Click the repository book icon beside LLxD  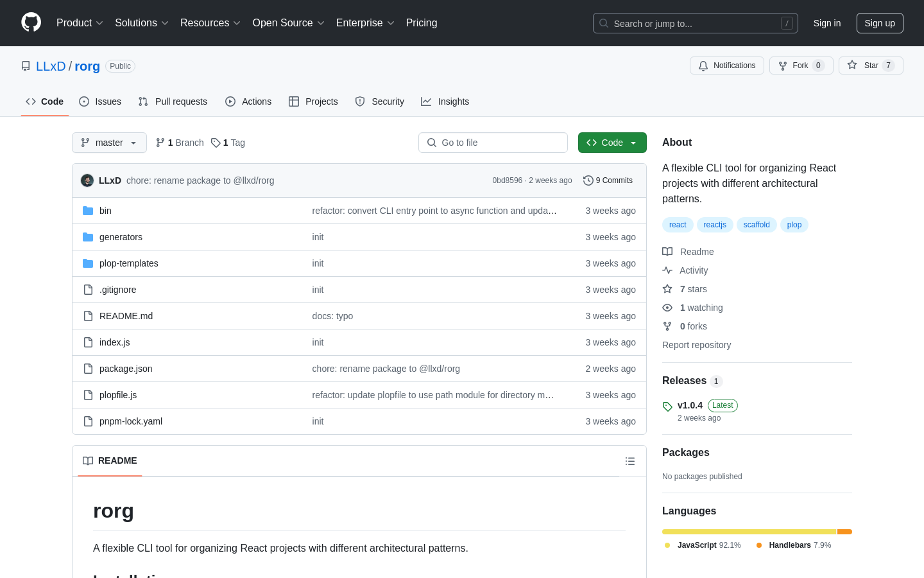click(x=26, y=66)
